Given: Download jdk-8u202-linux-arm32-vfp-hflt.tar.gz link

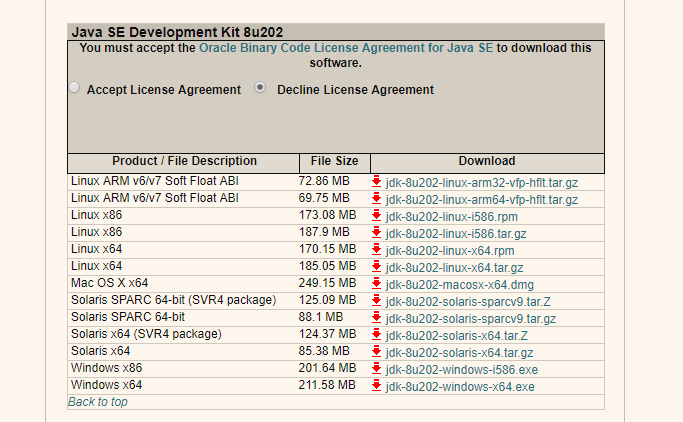Looking at the screenshot, I should pyautogui.click(x=481, y=183).
